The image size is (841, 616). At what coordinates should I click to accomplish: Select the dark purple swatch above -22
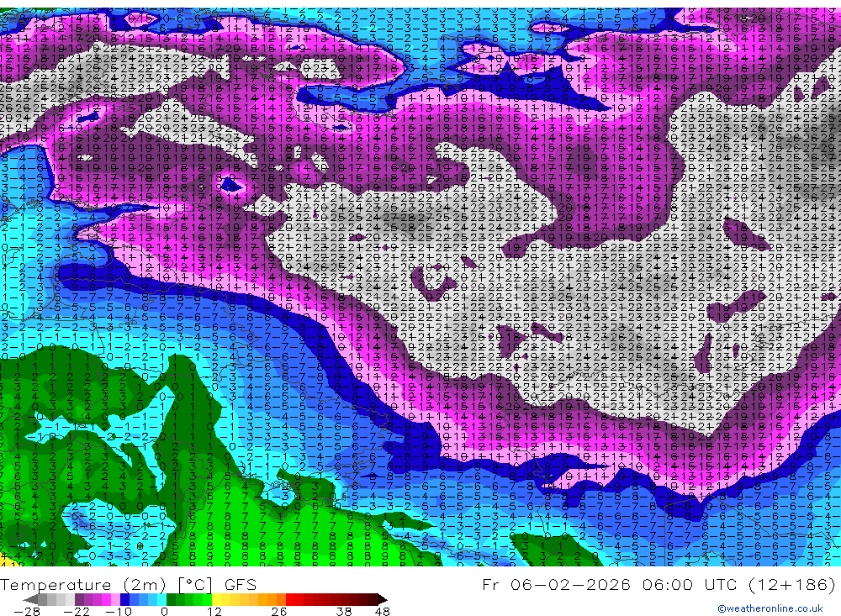coord(79,599)
